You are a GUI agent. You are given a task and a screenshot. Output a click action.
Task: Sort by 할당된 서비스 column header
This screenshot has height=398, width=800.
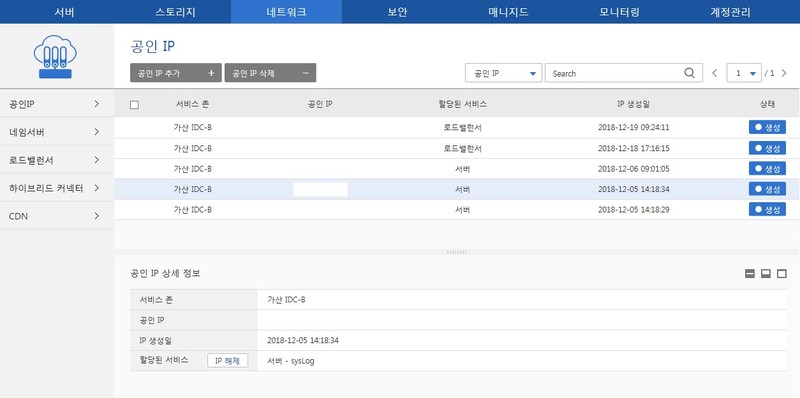[x=463, y=104]
